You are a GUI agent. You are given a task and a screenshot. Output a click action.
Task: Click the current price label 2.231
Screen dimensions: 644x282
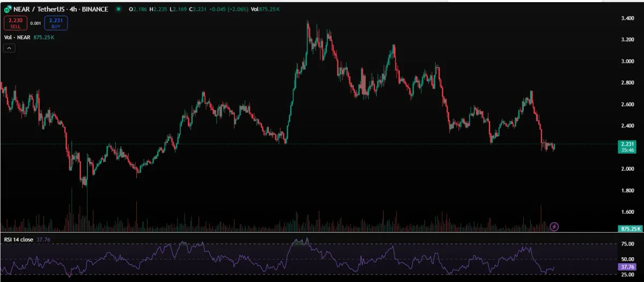tap(628, 147)
